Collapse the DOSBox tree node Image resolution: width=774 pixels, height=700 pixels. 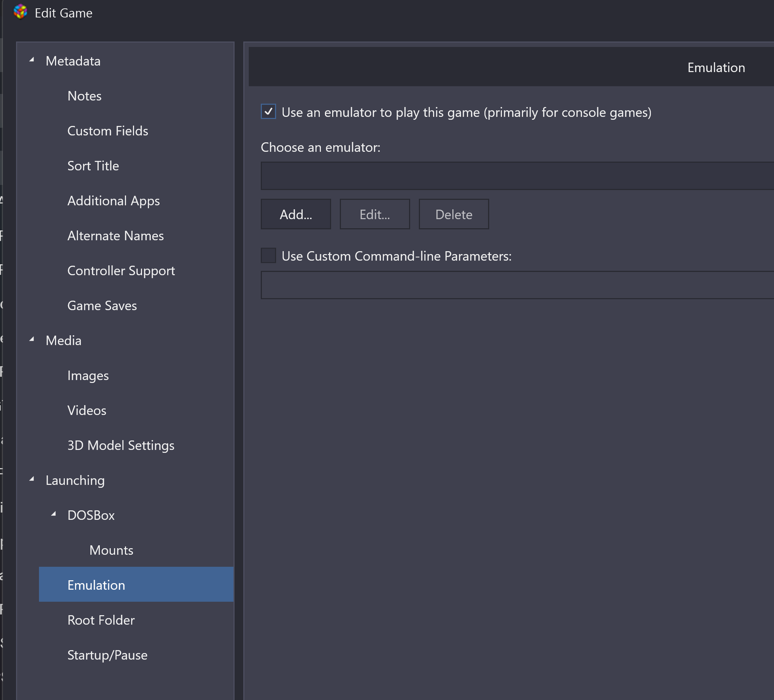tap(54, 514)
